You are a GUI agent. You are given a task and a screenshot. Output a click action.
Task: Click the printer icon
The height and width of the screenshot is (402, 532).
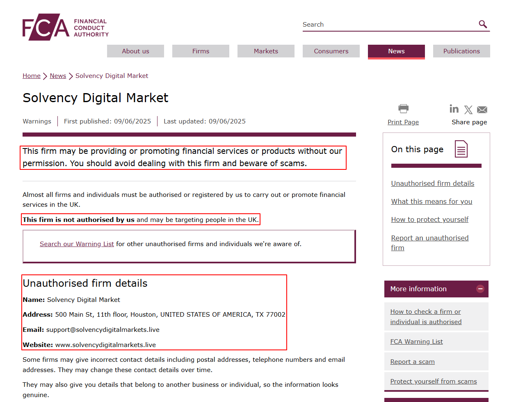click(x=403, y=108)
